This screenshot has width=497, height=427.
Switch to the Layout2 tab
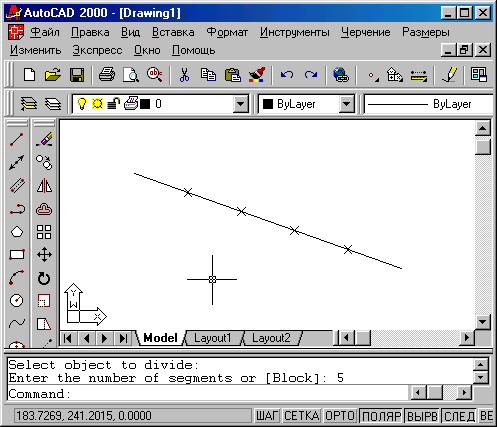(271, 338)
